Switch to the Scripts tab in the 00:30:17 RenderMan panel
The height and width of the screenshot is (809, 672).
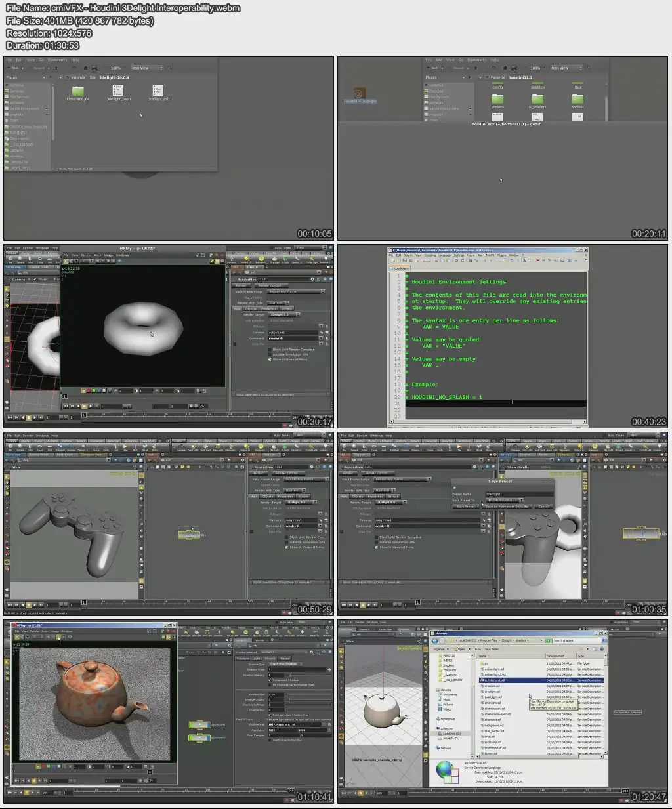coord(287,308)
